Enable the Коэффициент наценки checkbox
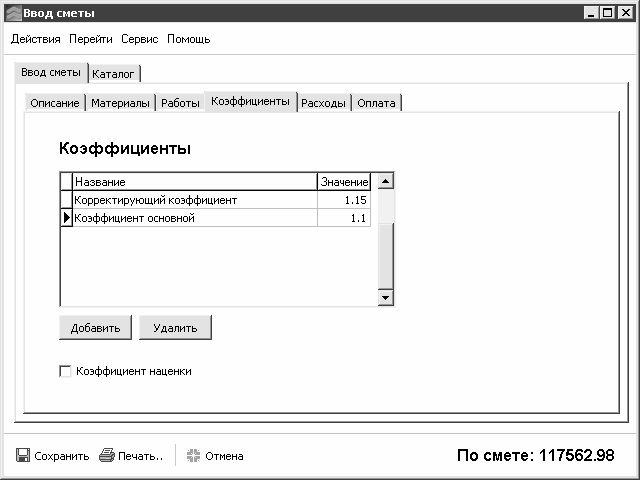Image resolution: width=640 pixels, height=480 pixels. pos(65,371)
